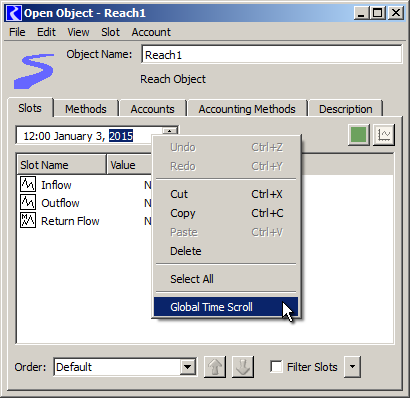This screenshot has height=398, width=410.
Task: Switch to the Methods tab
Action: click(x=86, y=109)
